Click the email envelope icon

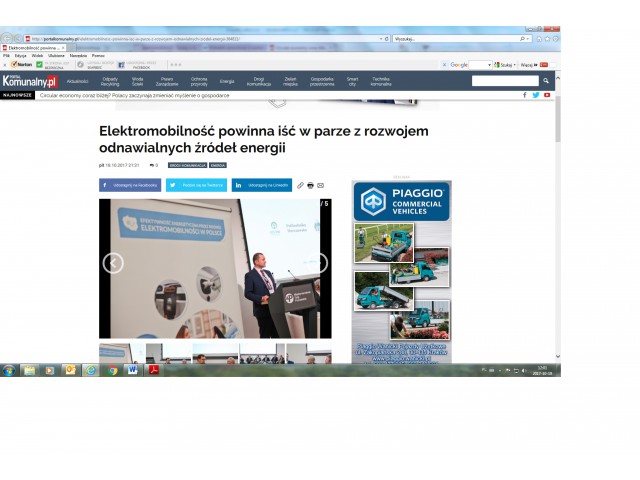point(320,185)
